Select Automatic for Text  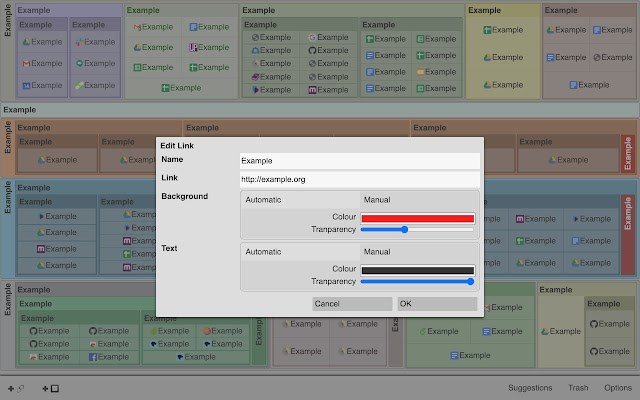[x=300, y=252]
